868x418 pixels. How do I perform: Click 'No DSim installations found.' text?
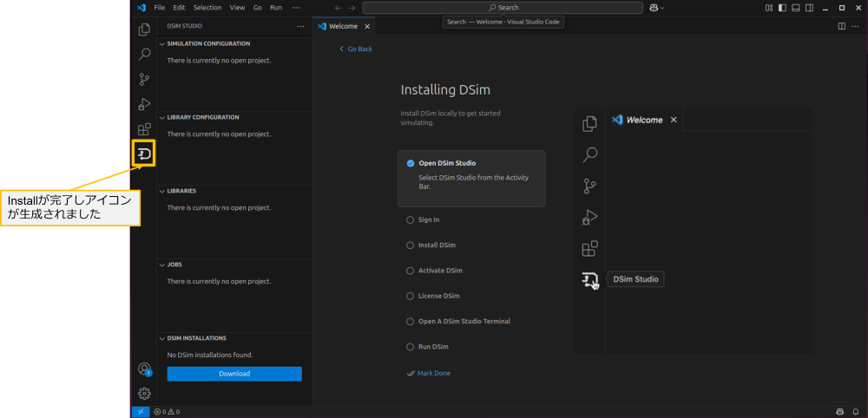pos(210,355)
